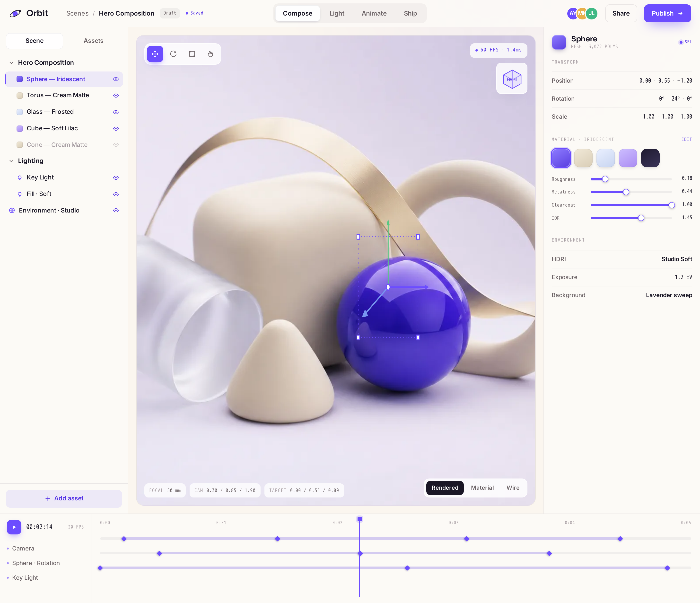700x603 pixels.
Task: Open the Animate workspace tab
Action: (x=374, y=14)
